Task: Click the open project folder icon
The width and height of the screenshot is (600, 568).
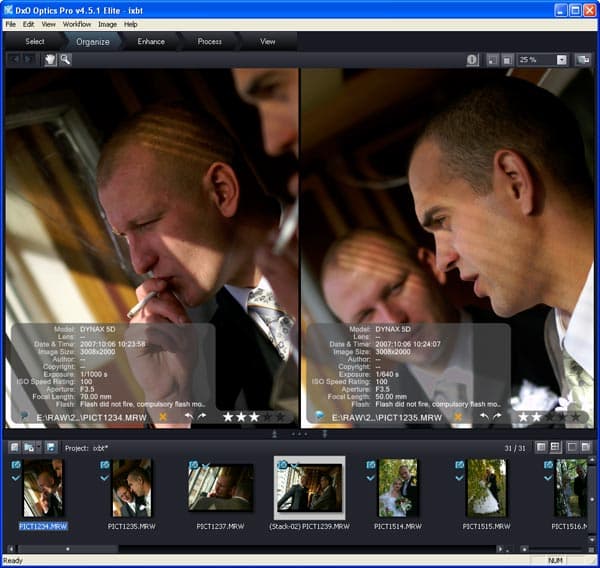Action: 29,447
